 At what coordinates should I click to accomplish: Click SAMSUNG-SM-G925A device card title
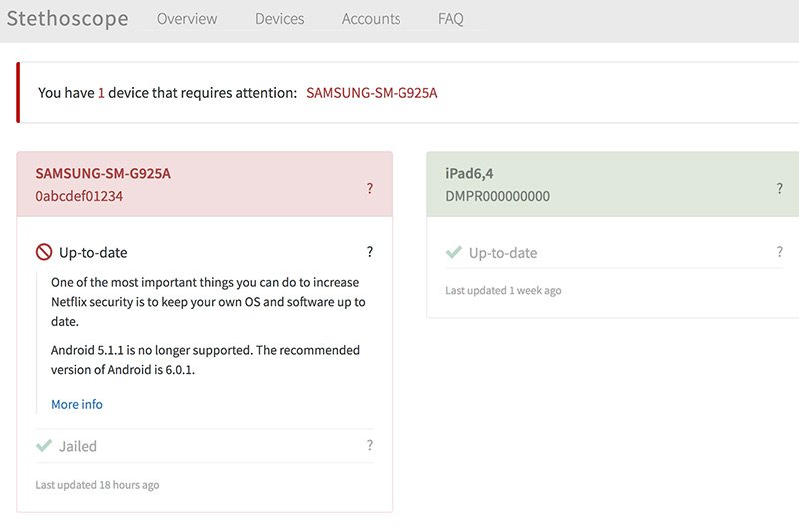click(x=103, y=173)
